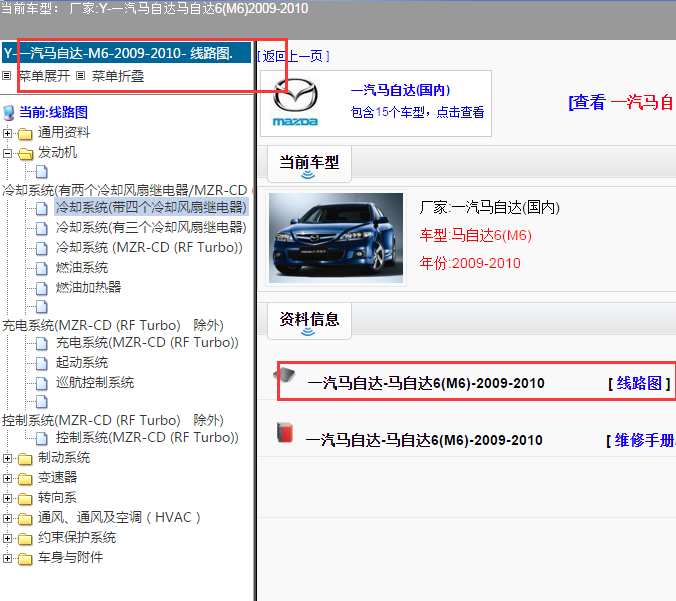Click the 菜单展开 expand-all icon

pos(6,76)
